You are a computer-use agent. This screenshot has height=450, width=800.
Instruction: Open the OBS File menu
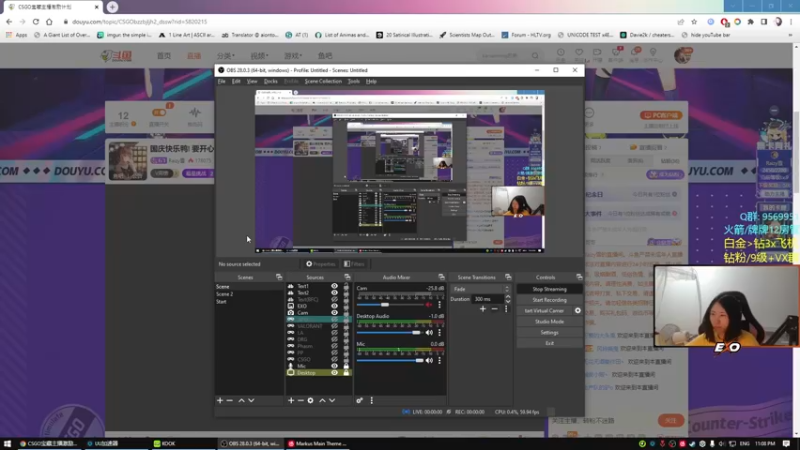tap(221, 81)
